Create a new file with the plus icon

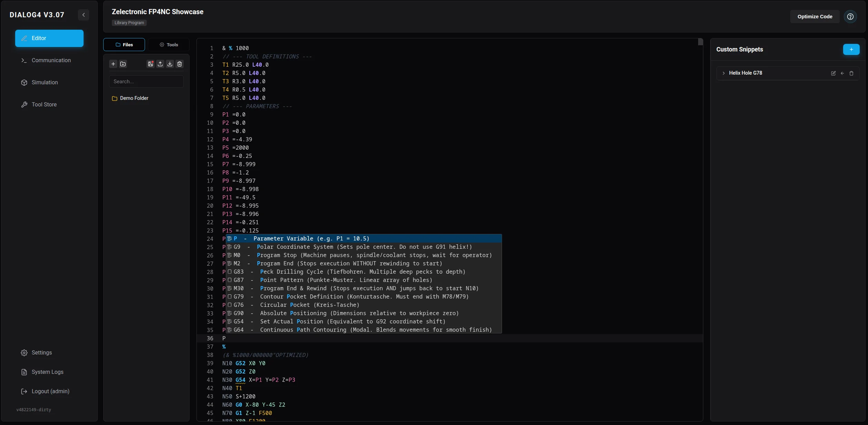point(113,64)
